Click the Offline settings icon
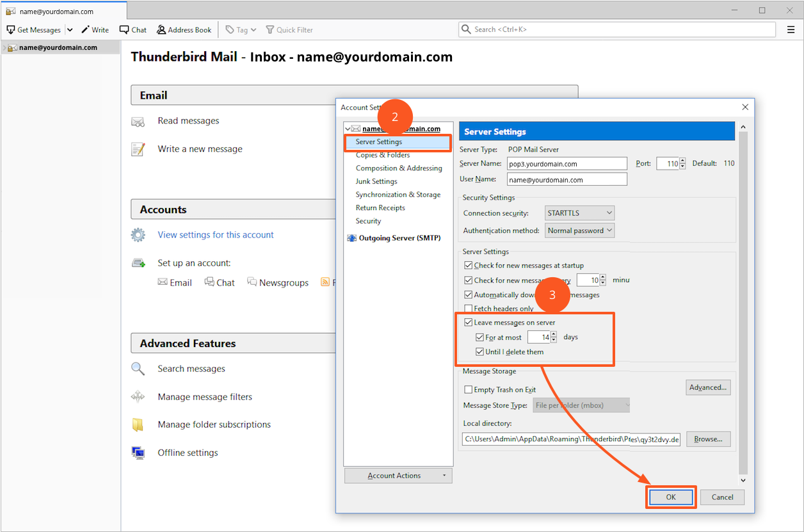The width and height of the screenshot is (804, 532). coord(138,453)
